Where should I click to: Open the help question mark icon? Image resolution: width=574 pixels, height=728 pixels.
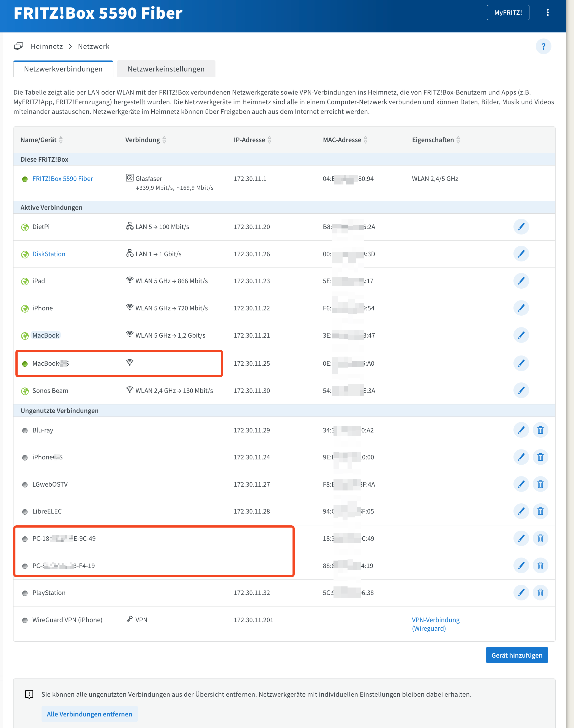pyautogui.click(x=543, y=46)
